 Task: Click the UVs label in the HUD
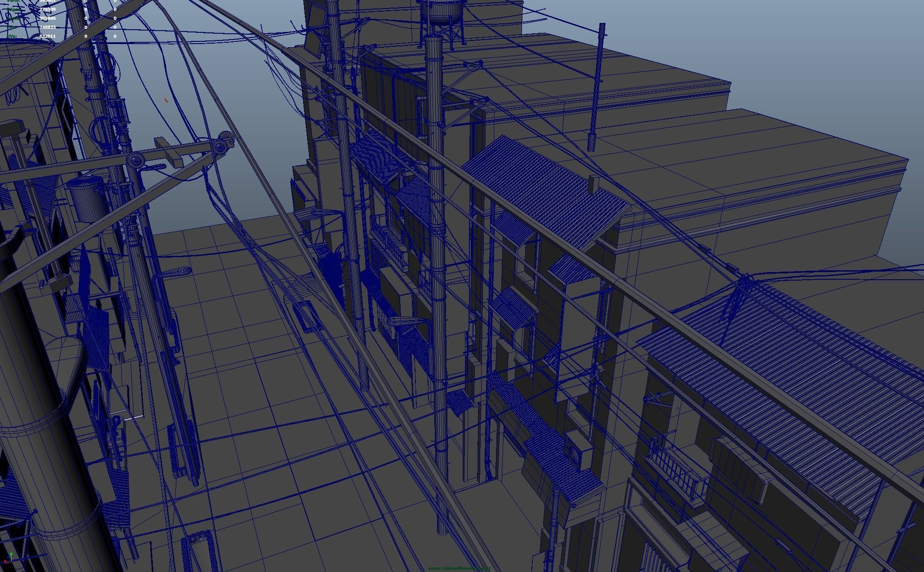12,36
